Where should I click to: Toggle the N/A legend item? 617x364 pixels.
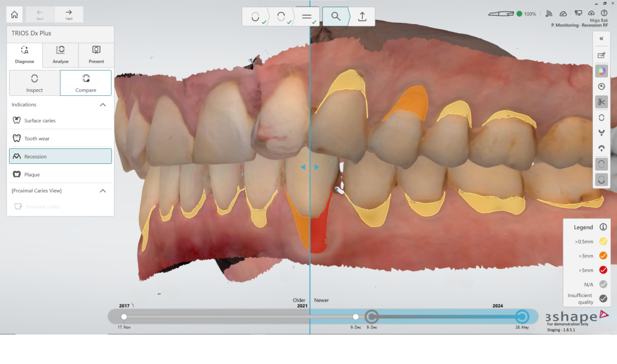pyautogui.click(x=603, y=283)
